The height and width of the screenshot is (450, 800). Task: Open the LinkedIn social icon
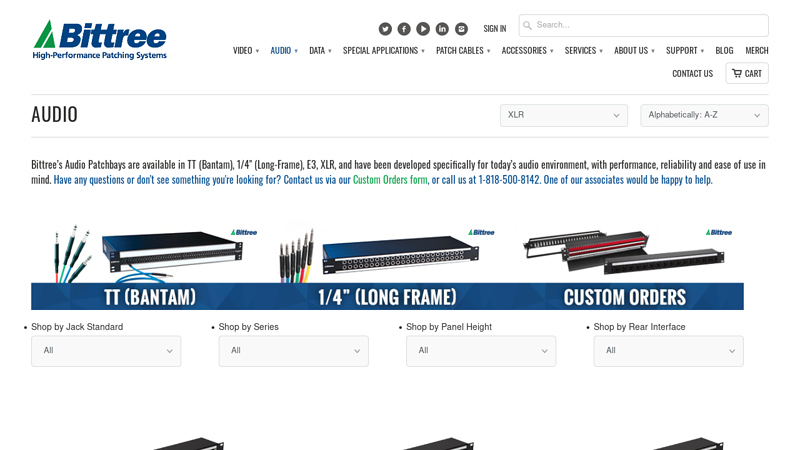(442, 29)
